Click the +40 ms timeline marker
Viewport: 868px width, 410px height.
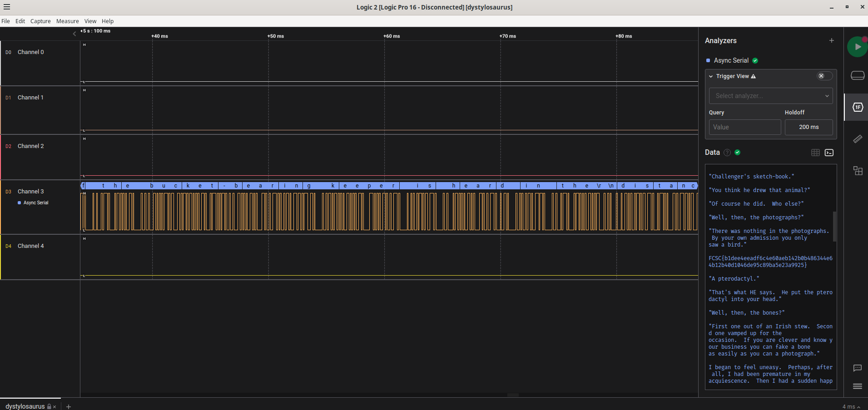pyautogui.click(x=159, y=36)
